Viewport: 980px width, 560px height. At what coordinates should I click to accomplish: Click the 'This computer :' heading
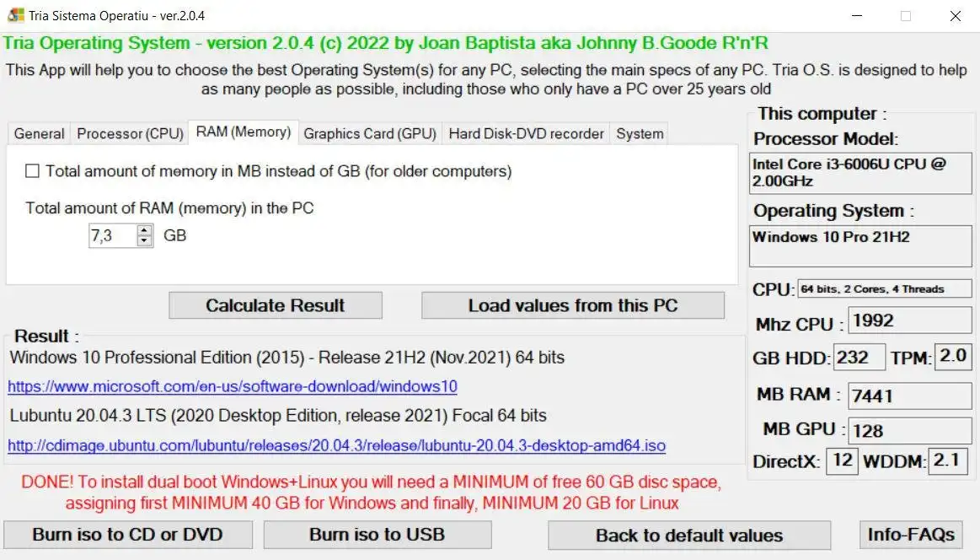(x=822, y=114)
